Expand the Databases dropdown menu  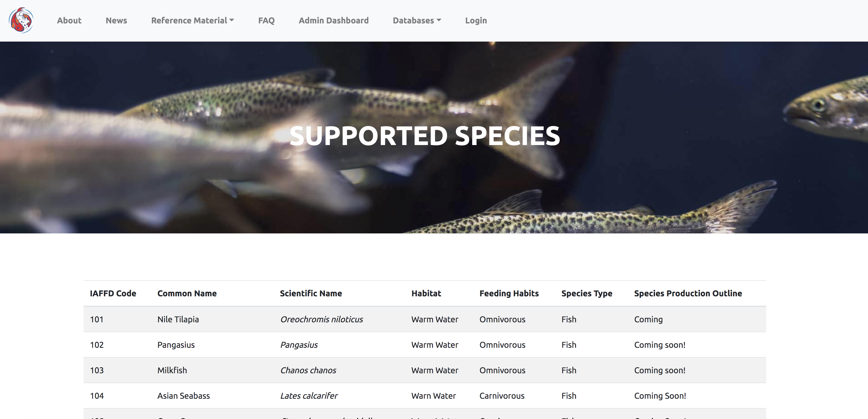tap(417, 21)
